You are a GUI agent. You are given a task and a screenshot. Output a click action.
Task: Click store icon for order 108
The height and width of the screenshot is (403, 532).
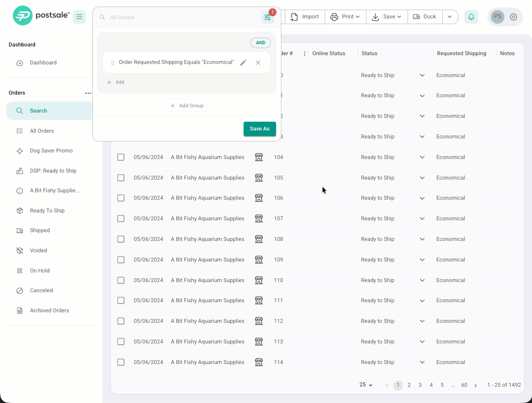tap(259, 239)
